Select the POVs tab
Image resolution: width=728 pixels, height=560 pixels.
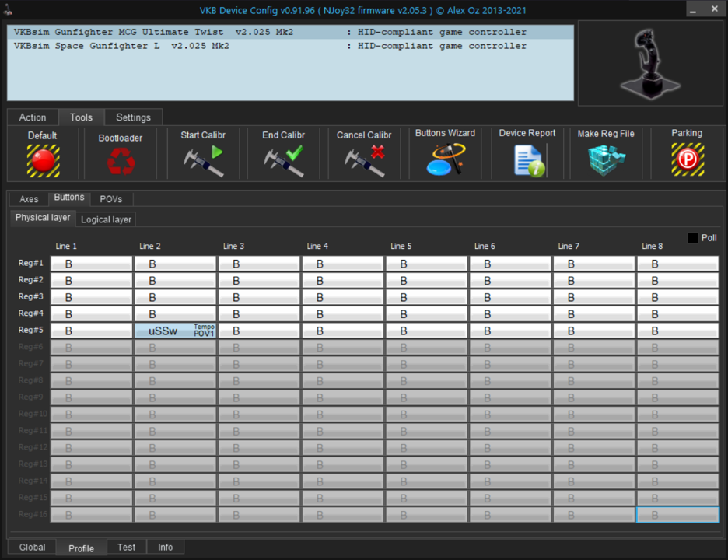coord(111,199)
